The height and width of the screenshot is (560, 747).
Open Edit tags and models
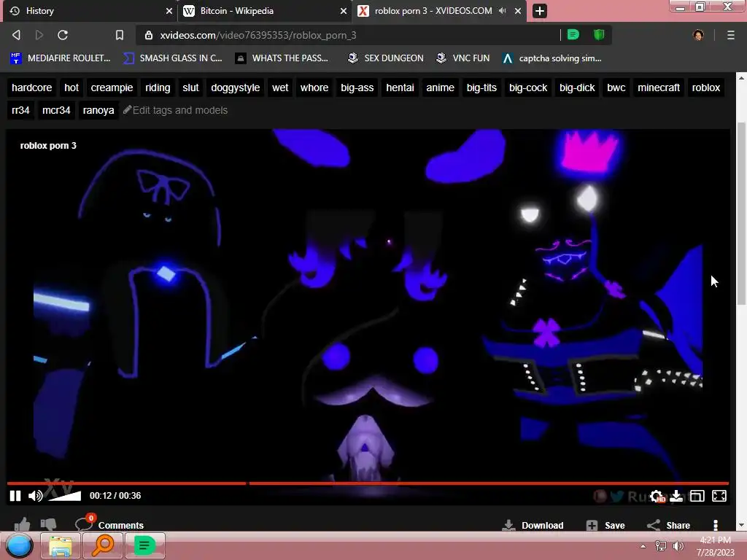click(175, 110)
